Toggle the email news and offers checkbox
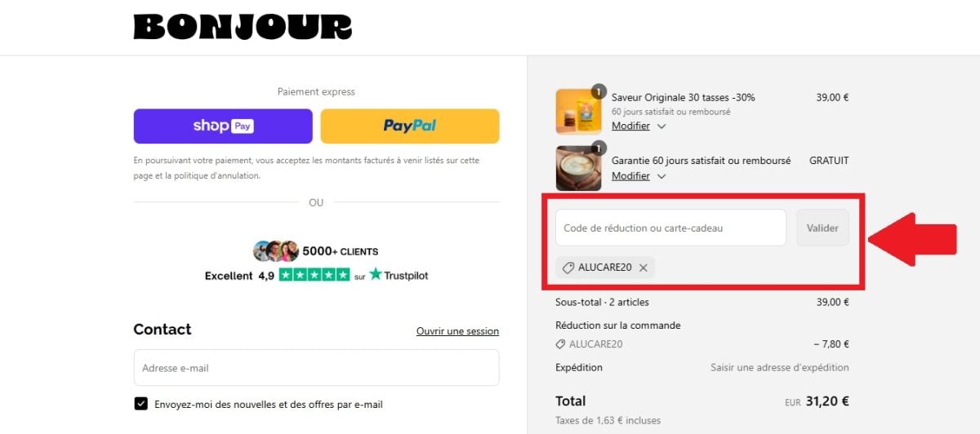 141,404
